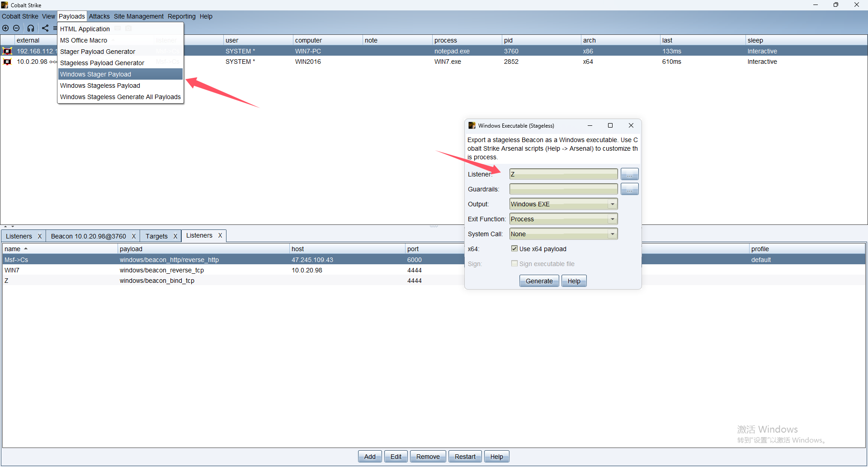Screen dimensions: 868x467
Task: Select Stager Payload Generator menu item
Action: click(120, 52)
